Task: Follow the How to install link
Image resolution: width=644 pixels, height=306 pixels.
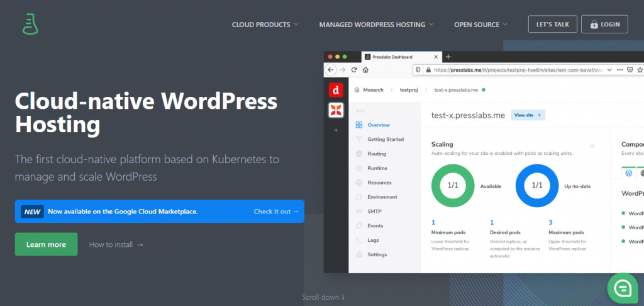Action: point(116,244)
